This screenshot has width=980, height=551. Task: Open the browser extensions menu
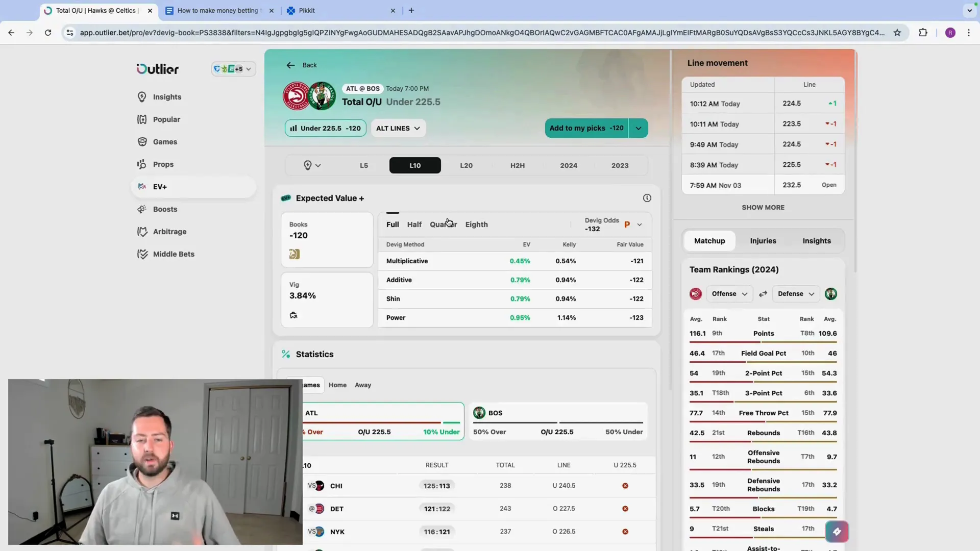(923, 33)
